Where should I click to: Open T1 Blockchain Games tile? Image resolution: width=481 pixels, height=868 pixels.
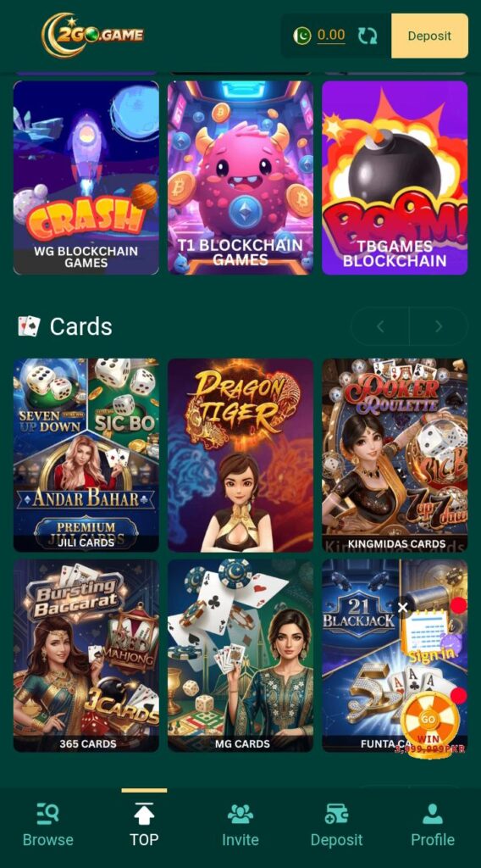coord(240,178)
